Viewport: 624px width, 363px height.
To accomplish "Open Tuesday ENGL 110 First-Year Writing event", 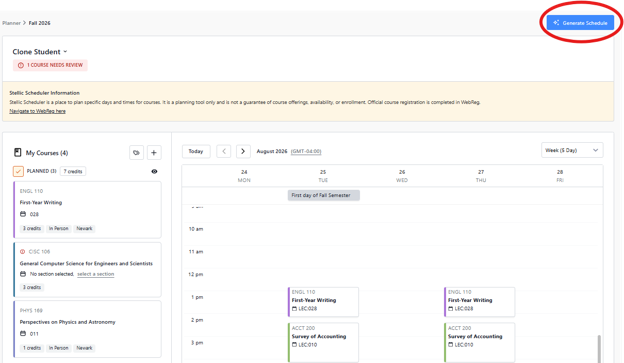I will [x=323, y=302].
